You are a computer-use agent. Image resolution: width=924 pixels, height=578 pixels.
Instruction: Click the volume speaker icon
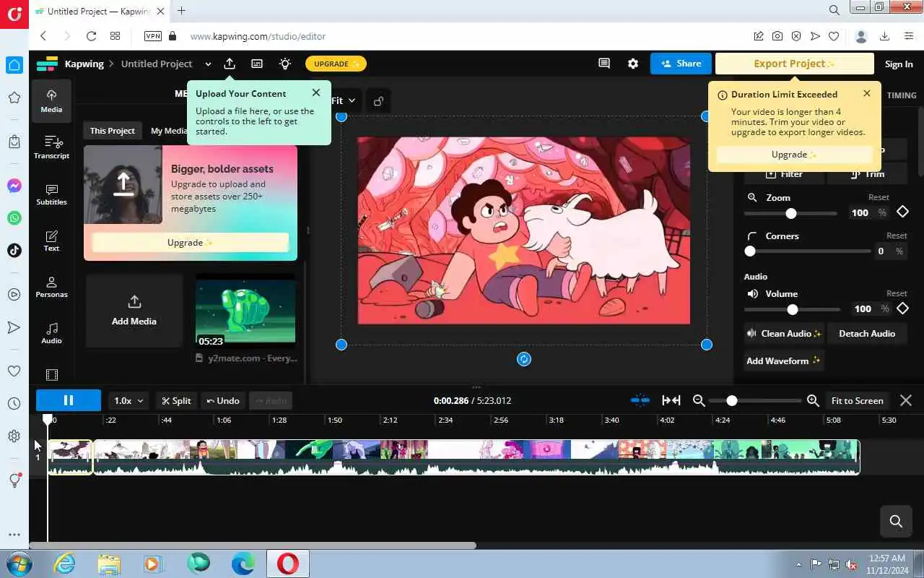(x=753, y=294)
